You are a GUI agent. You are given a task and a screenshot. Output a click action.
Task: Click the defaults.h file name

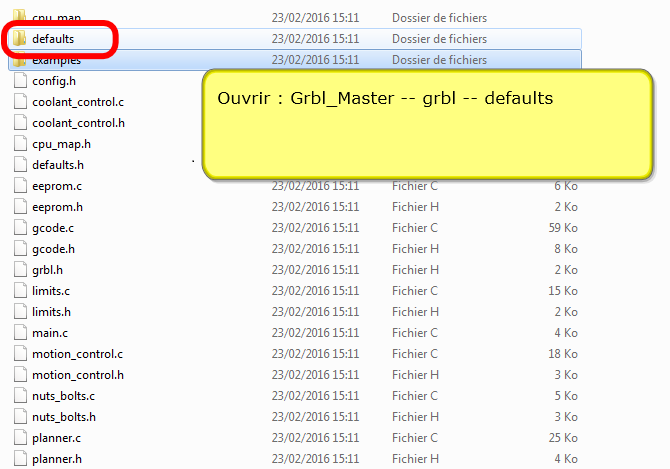[x=58, y=165]
